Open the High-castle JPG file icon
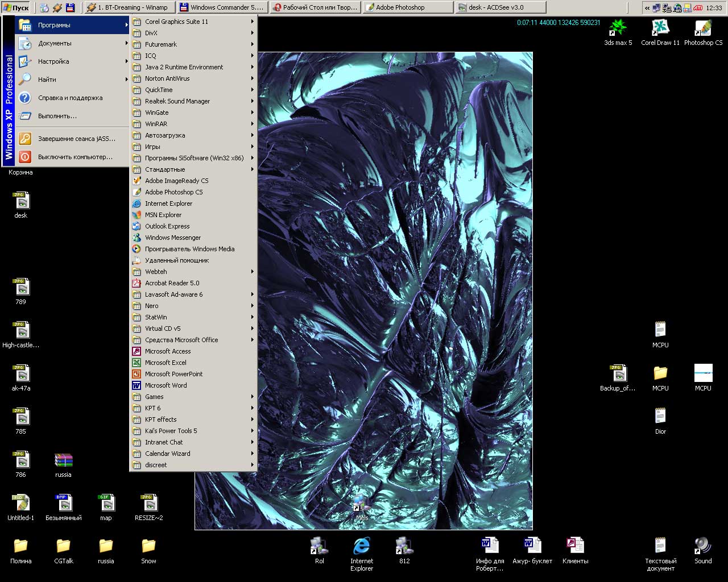728x582 pixels. point(21,331)
